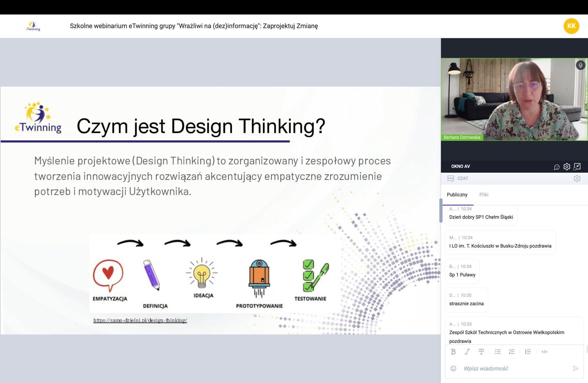Click the eTwinning logo in header

tap(33, 26)
